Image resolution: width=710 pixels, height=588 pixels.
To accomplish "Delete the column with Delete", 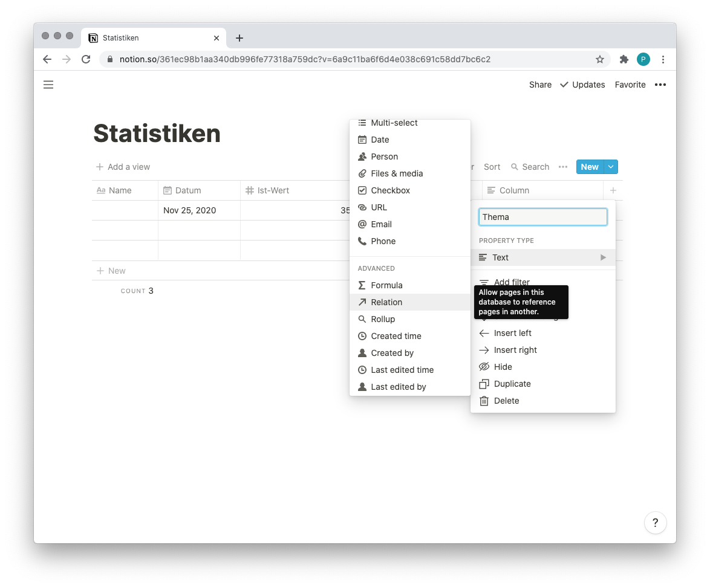I will click(543, 401).
